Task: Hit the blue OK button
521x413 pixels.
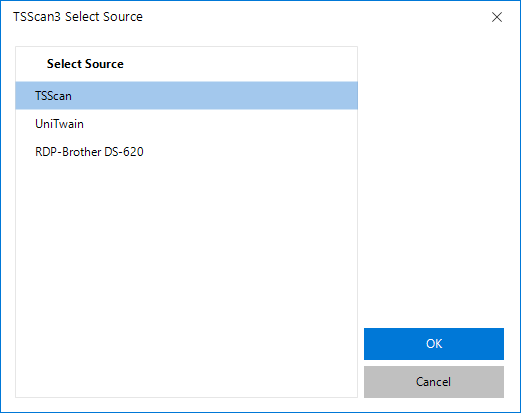Action: pos(434,344)
